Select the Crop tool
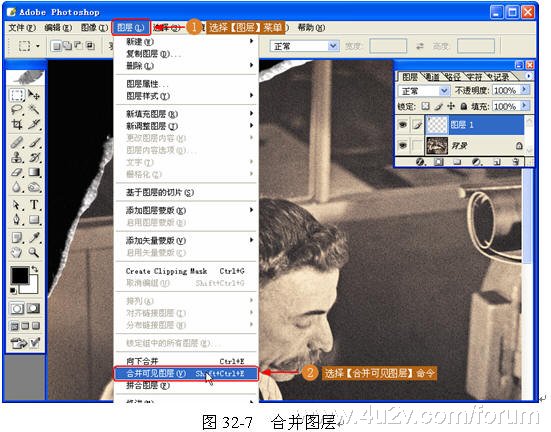 point(17,124)
